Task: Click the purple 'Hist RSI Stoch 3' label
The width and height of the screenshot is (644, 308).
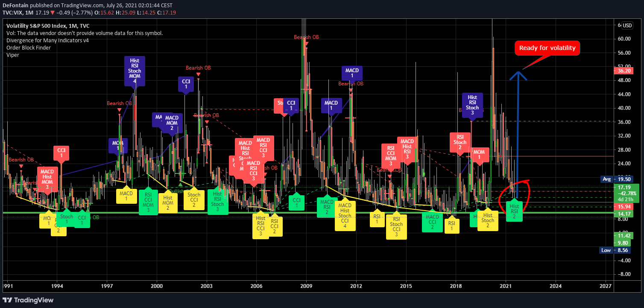Action: click(472, 105)
